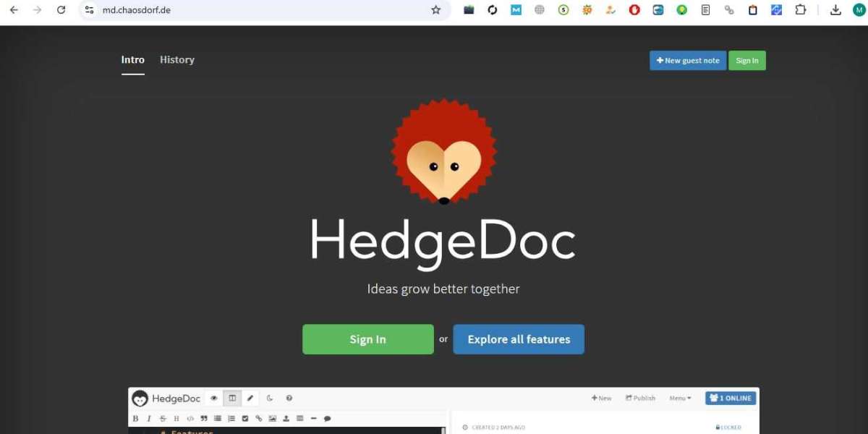Open the Extensions puzzle-piece menu
This screenshot has width=868, height=434.
pyautogui.click(x=800, y=10)
